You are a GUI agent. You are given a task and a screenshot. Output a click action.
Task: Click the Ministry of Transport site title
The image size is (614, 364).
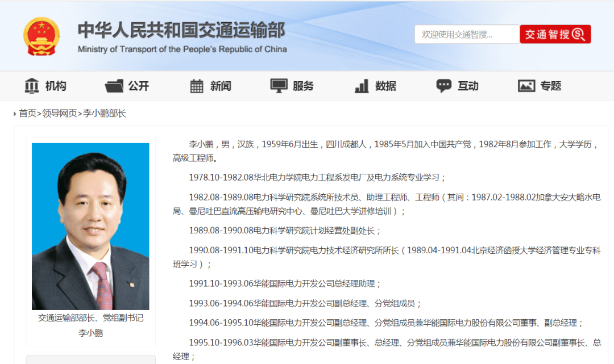182,30
